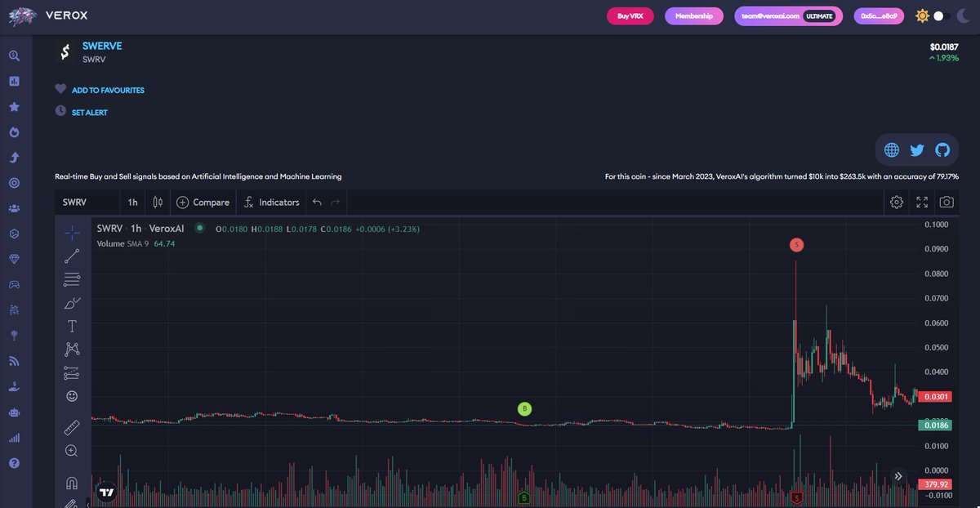This screenshot has height=508, width=980.
Task: Open the RSS feed sidebar icon
Action: coord(14,360)
